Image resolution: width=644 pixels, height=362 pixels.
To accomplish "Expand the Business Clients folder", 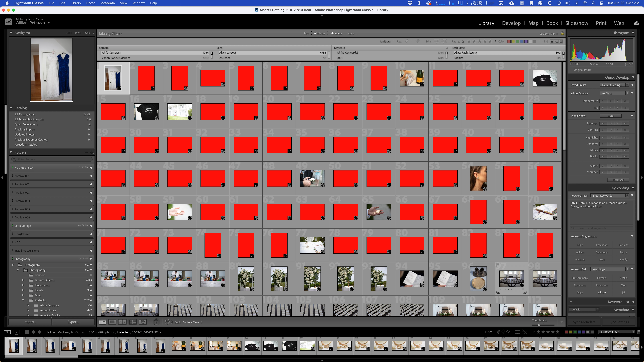I will click(x=23, y=280).
